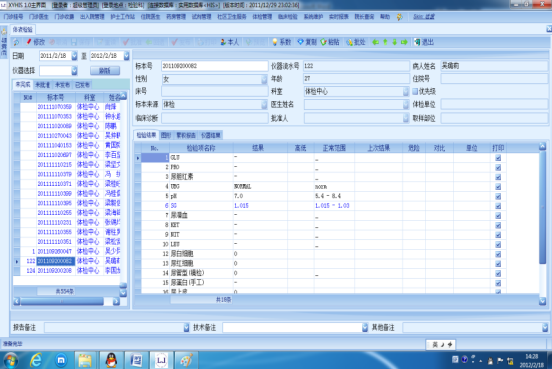Open Internet Explorer from the taskbar
Image resolution: width=552 pixels, height=369 pixels.
click(36, 360)
